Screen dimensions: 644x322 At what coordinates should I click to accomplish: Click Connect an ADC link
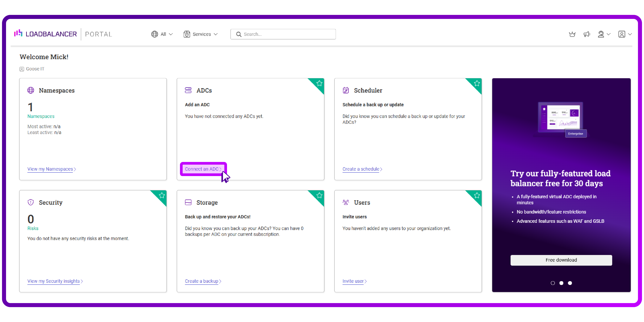pos(202,169)
